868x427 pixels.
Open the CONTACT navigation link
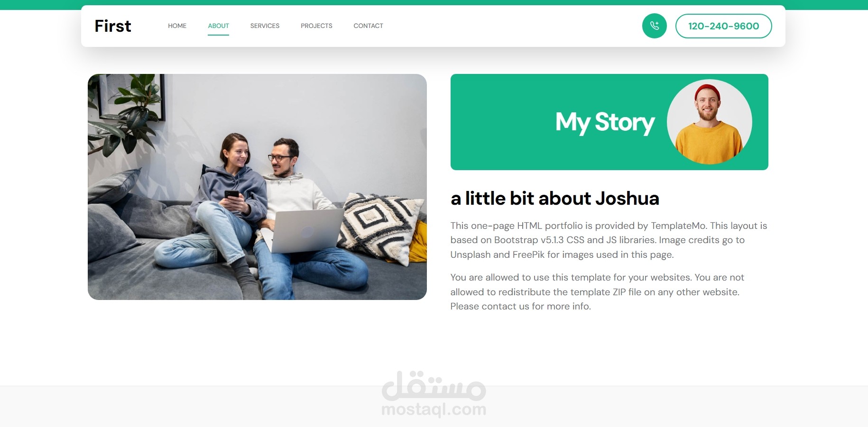click(x=368, y=26)
